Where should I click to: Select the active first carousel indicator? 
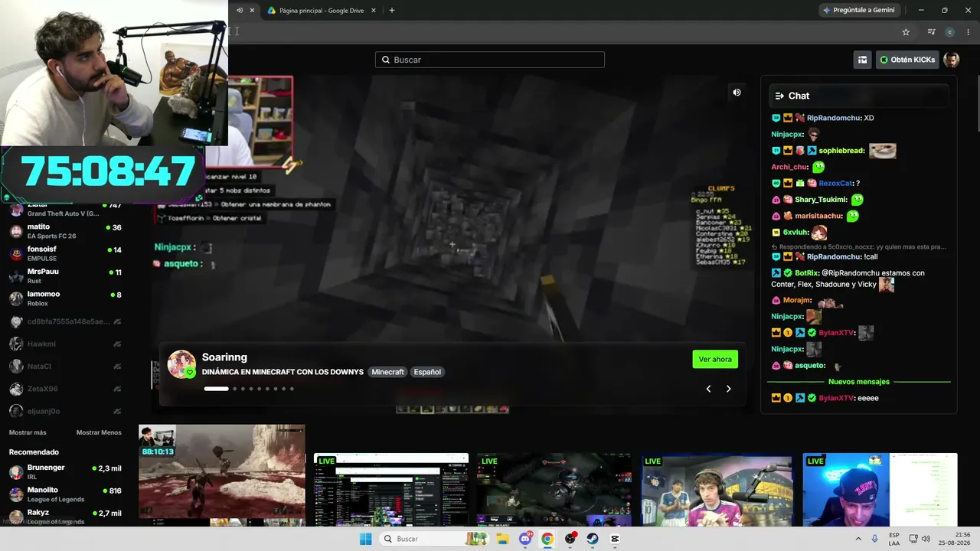[216, 389]
